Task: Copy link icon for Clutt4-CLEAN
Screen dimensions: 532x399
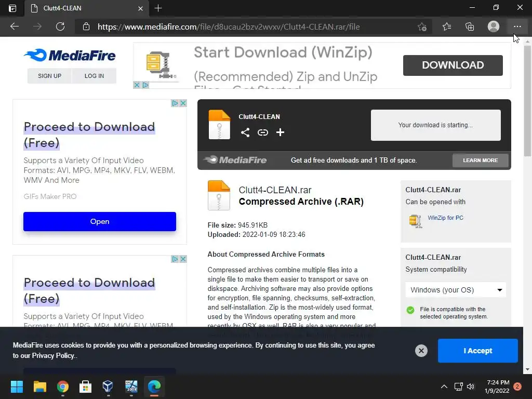Action: [262, 132]
